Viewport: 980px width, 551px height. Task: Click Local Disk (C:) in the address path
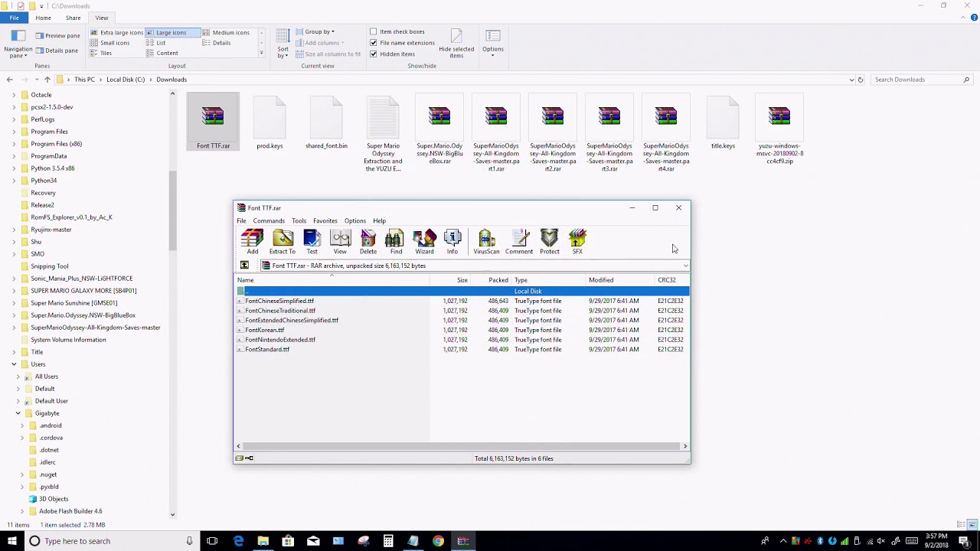(126, 80)
